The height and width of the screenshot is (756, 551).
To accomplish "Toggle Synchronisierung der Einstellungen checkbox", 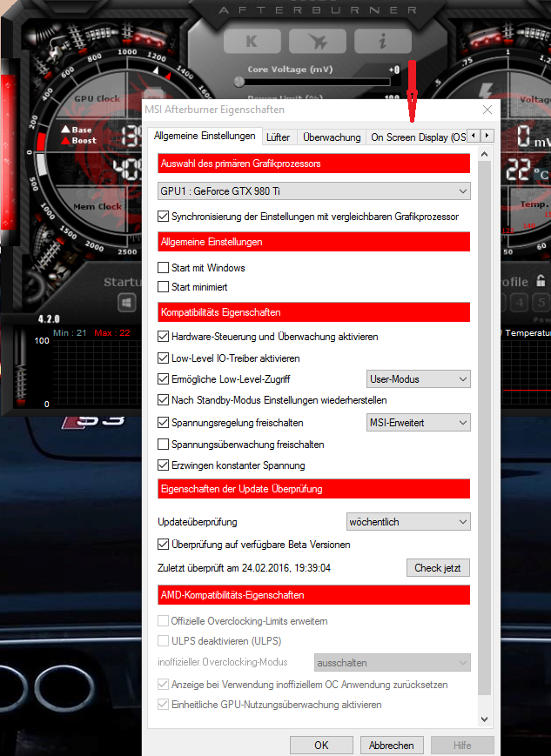I will [163, 217].
